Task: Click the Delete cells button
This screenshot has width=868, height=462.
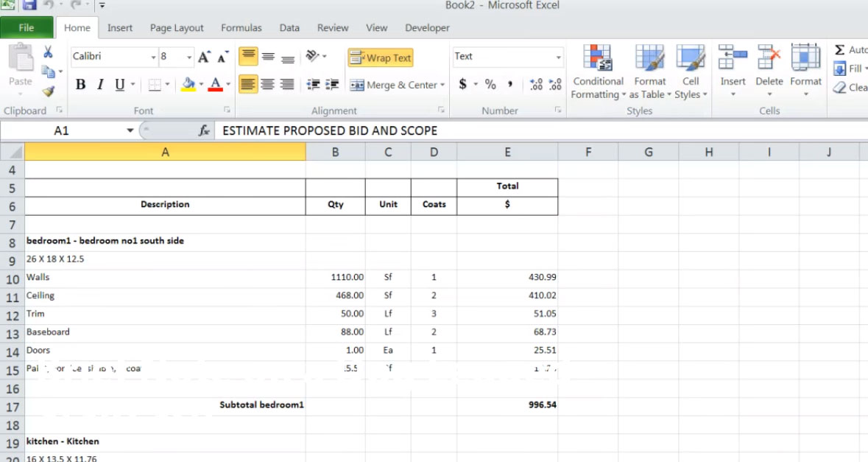Action: [769, 70]
